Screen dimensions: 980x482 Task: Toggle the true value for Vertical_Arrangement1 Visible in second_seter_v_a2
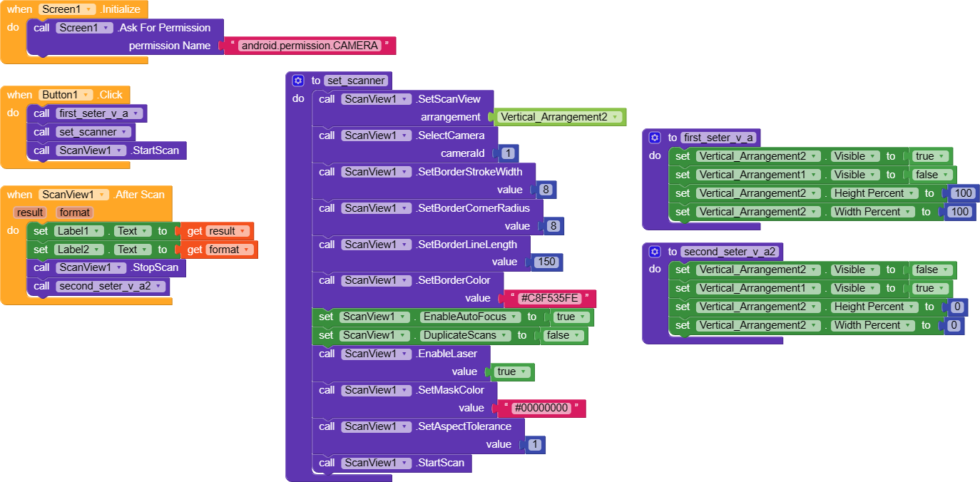[930, 288]
